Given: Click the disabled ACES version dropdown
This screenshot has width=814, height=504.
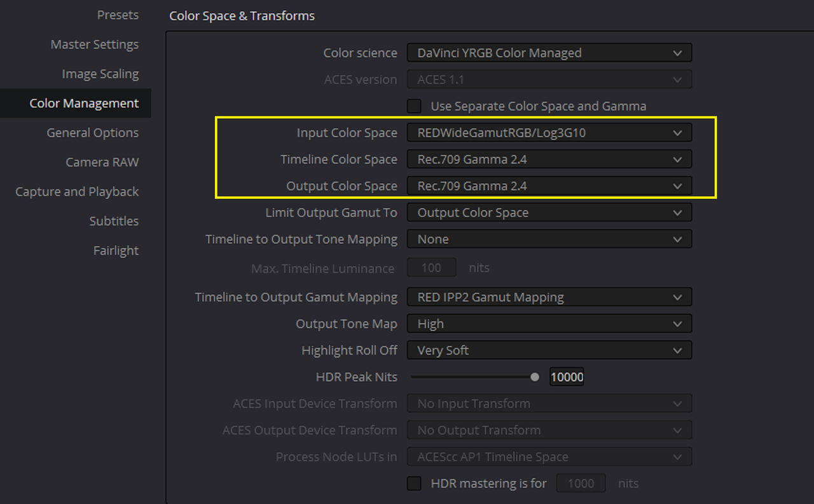Looking at the screenshot, I should click(549, 79).
